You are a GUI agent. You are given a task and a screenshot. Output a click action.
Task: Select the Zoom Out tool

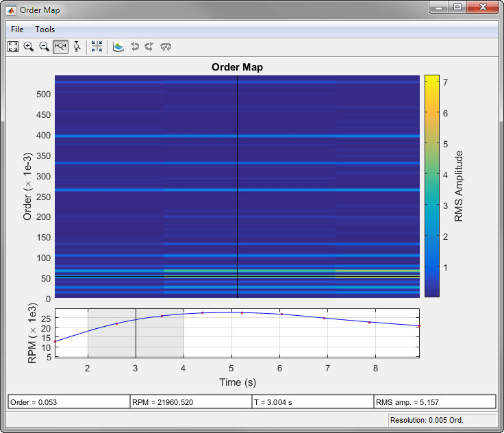point(45,47)
